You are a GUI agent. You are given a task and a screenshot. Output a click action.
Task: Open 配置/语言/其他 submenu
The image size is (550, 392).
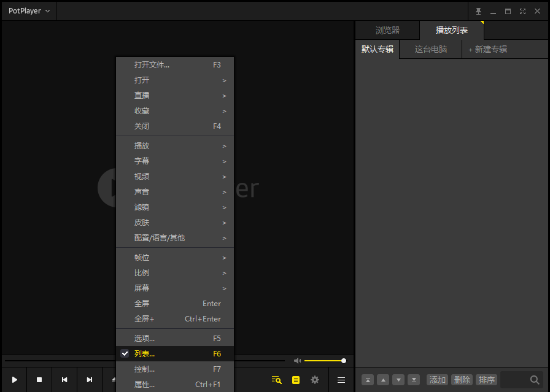175,238
